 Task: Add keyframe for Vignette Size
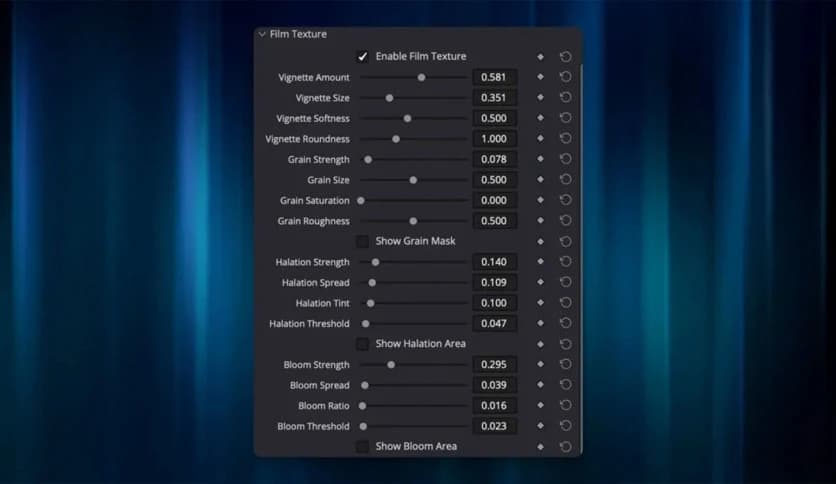(540, 98)
